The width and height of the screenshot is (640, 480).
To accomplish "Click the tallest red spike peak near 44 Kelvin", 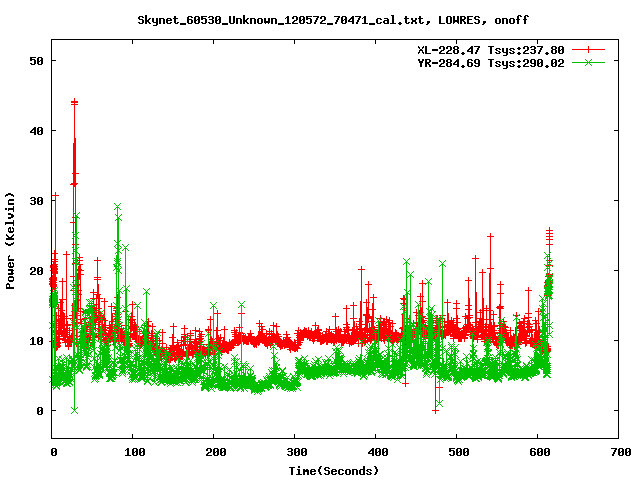I will (74, 102).
